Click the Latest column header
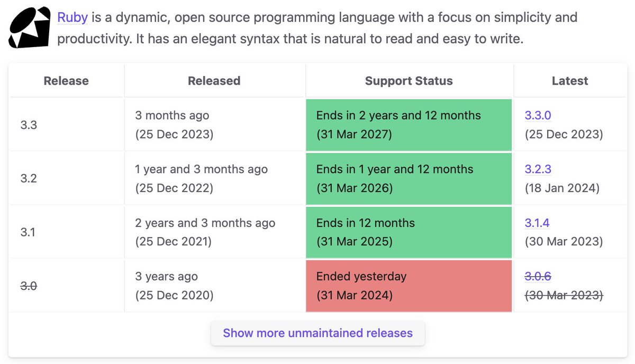This screenshot has height=364, width=635. coord(570,81)
